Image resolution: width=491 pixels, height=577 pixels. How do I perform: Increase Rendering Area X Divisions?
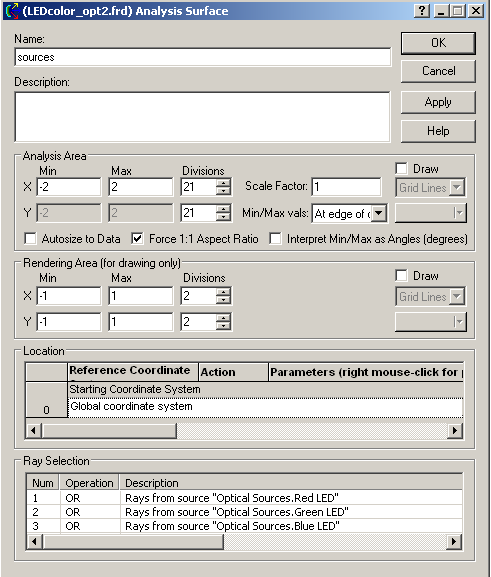(223, 291)
